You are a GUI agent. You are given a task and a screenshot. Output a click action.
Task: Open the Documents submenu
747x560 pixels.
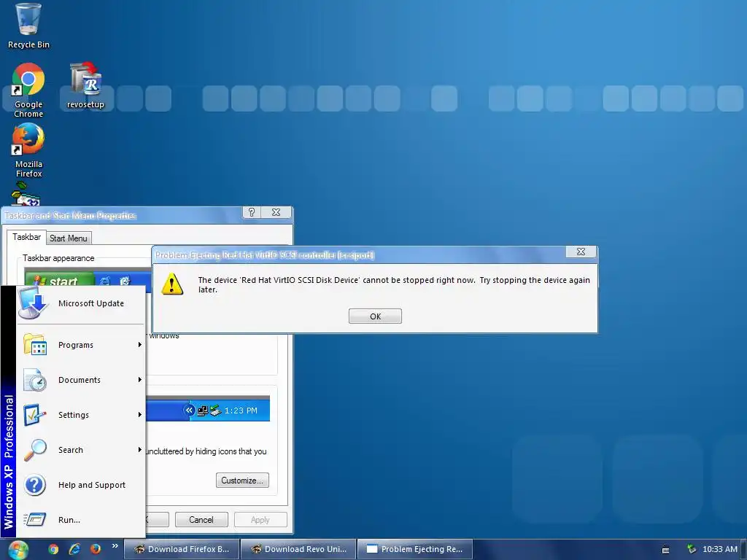click(80, 380)
